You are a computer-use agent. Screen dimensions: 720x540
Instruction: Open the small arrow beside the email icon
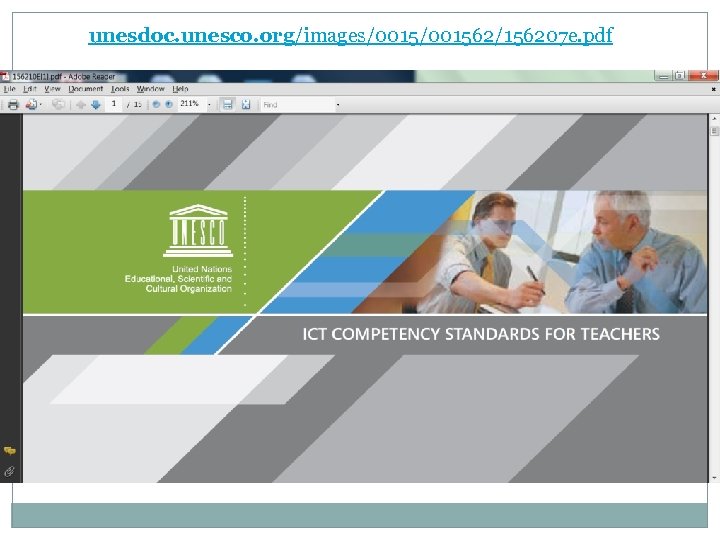(x=41, y=105)
